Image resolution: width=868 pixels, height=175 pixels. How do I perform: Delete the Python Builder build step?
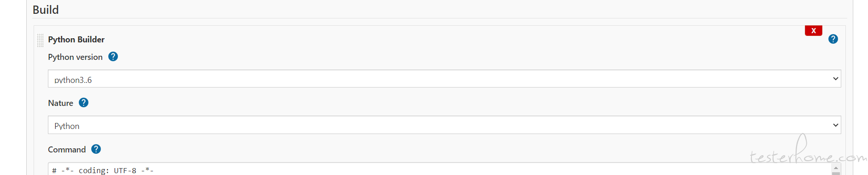pos(813,30)
